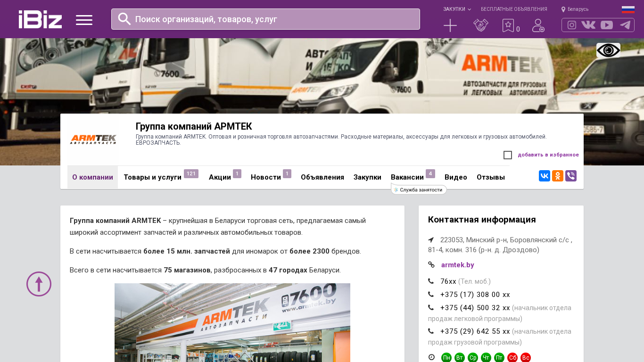Screen dimensions: 644x362
Task: Share company page on Odnoklassniki
Action: 558,176
